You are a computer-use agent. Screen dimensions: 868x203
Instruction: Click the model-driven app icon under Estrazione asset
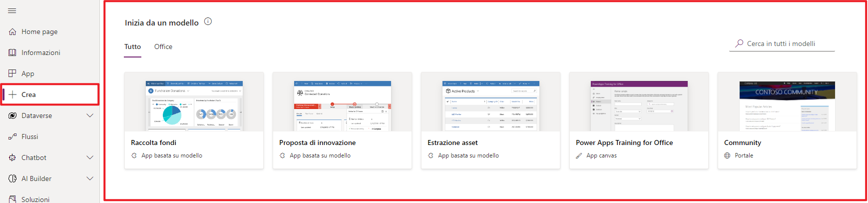pyautogui.click(x=431, y=155)
